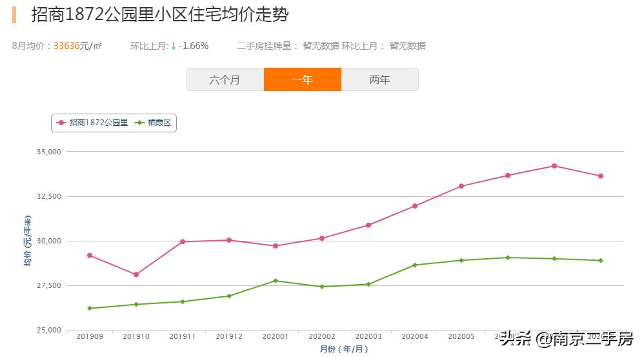Click the orange 33636 average price value
This screenshot has height=357, width=644.
pyautogui.click(x=66, y=46)
